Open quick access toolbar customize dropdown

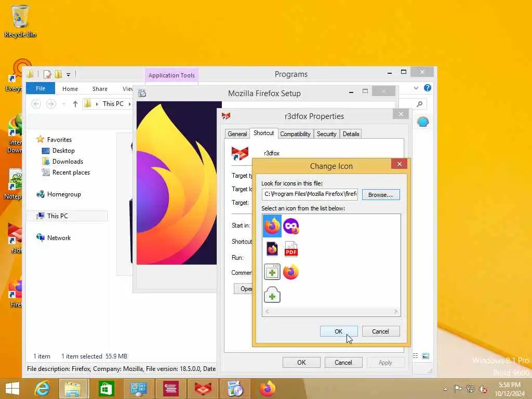tap(68, 74)
